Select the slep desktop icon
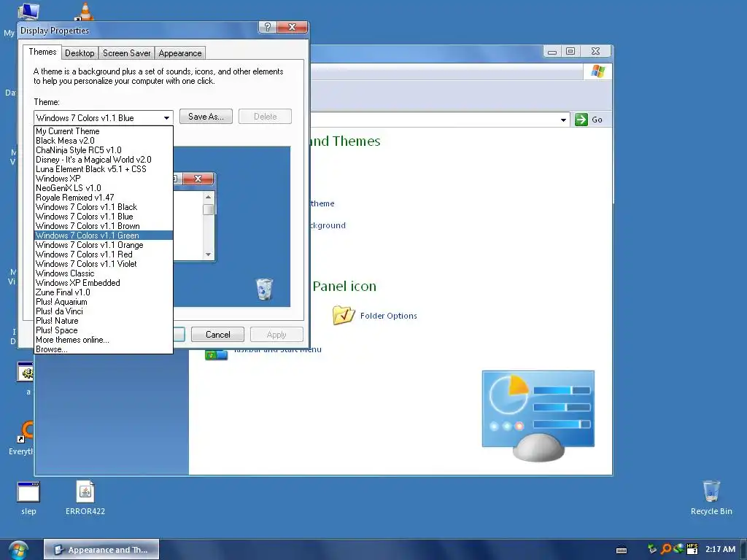The image size is (747, 560). coord(28,492)
